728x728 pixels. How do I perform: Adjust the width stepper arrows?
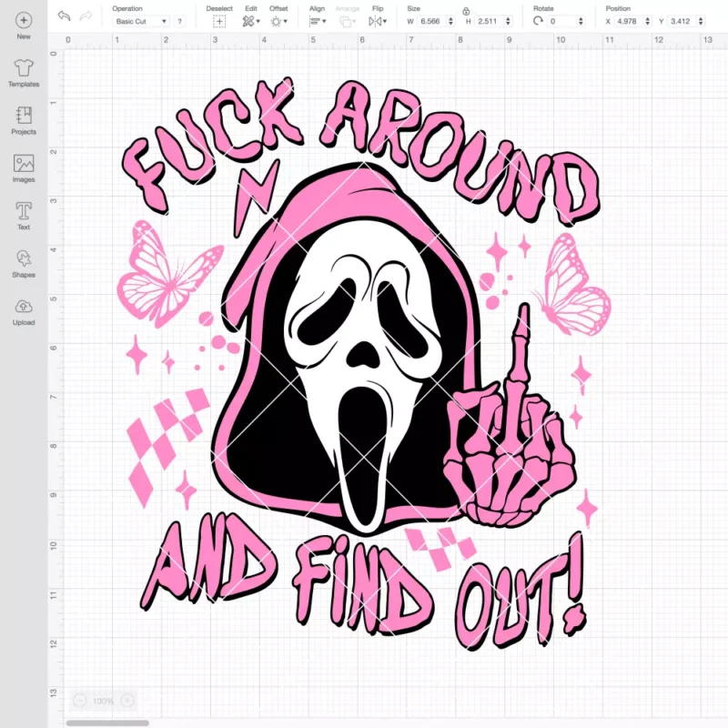click(x=450, y=21)
